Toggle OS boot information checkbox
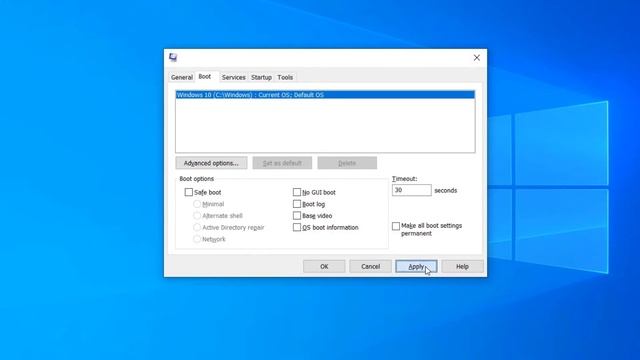This screenshot has height=360, width=640. (x=297, y=227)
